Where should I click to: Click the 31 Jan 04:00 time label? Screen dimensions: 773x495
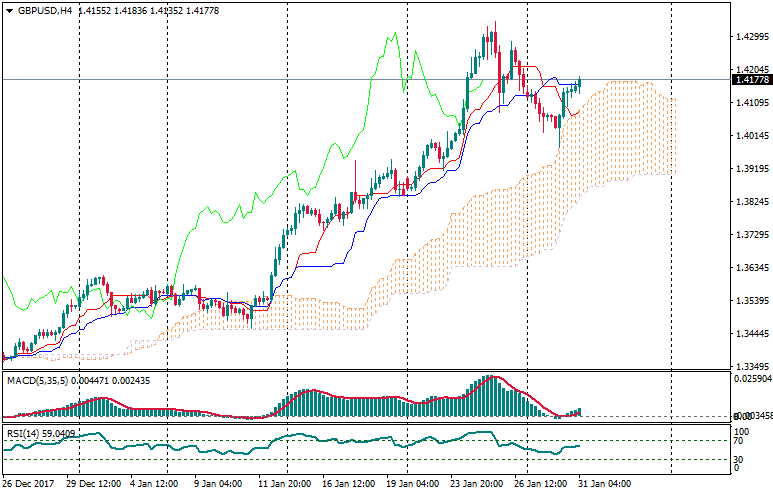pos(605,484)
